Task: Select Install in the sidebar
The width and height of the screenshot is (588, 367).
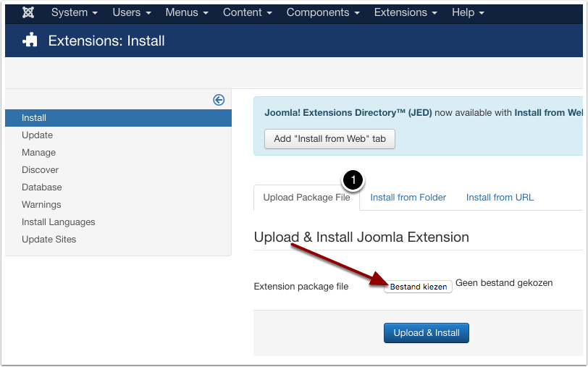Action: click(x=119, y=118)
